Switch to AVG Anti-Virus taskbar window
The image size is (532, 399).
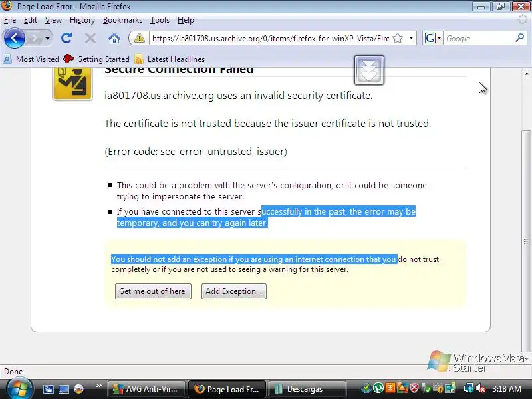pyautogui.click(x=146, y=389)
